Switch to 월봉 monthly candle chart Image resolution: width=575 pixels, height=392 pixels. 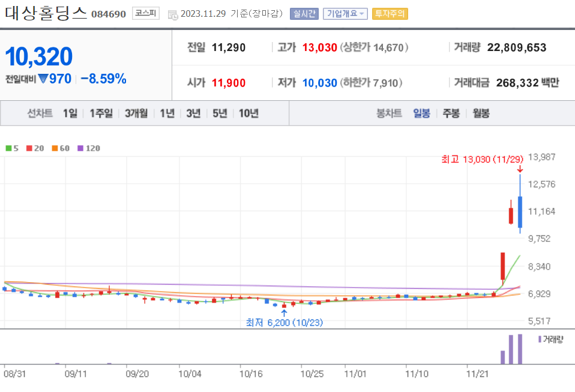[x=481, y=113]
